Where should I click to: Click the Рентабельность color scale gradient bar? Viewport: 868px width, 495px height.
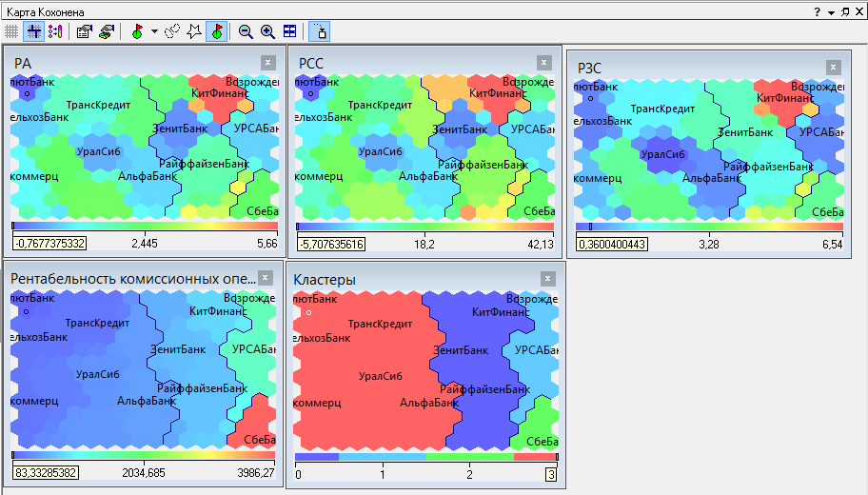pyautogui.click(x=144, y=455)
